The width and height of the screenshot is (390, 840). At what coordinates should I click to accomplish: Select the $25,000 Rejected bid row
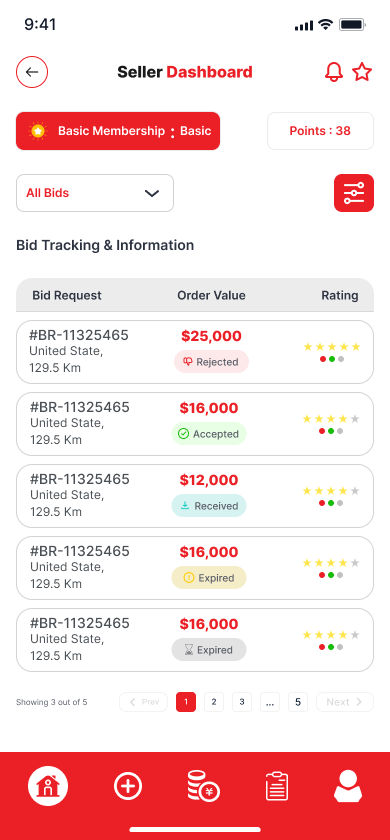(195, 352)
